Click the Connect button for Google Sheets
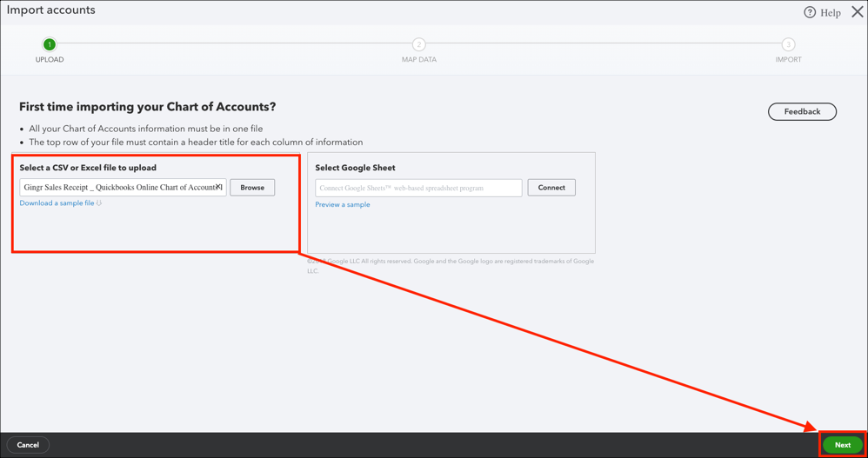This screenshot has height=458, width=868. pyautogui.click(x=551, y=188)
